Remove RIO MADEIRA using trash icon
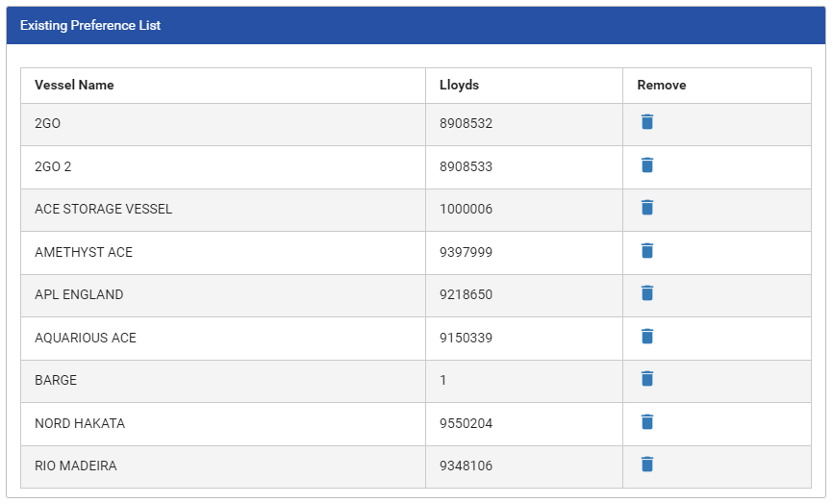The height and width of the screenshot is (504, 833). click(647, 465)
